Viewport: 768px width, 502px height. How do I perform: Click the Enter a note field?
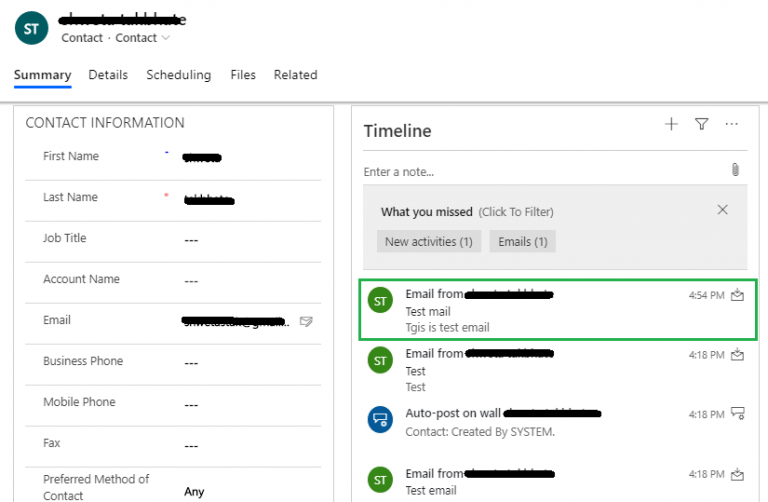point(540,172)
